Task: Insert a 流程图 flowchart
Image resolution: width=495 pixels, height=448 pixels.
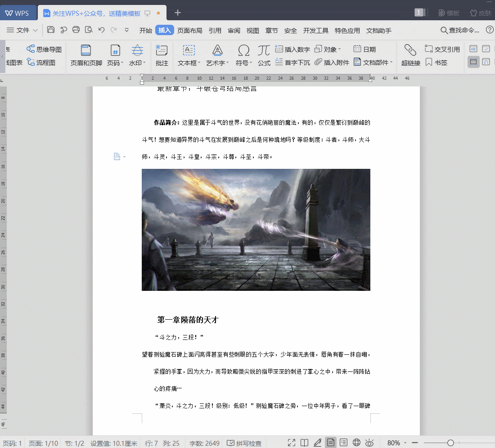Action: pyautogui.click(x=41, y=62)
